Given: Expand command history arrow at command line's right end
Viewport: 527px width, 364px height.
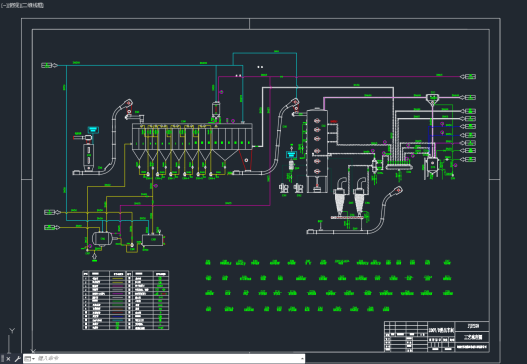Looking at the screenshot, I should coord(302,359).
